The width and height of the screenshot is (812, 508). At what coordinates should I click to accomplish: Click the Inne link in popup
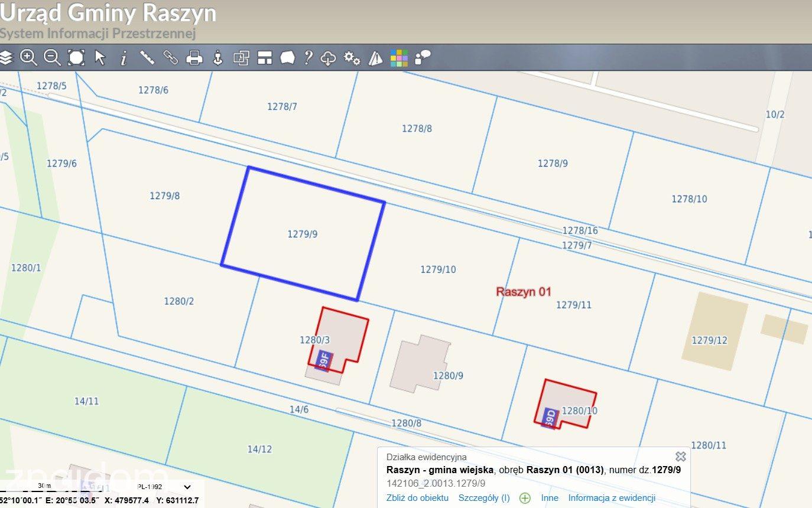[x=550, y=498]
